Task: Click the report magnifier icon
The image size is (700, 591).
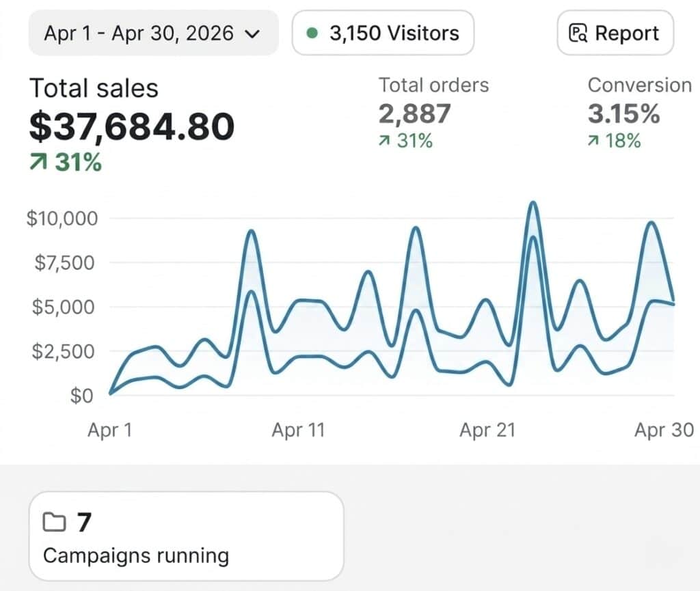Action: tap(578, 33)
